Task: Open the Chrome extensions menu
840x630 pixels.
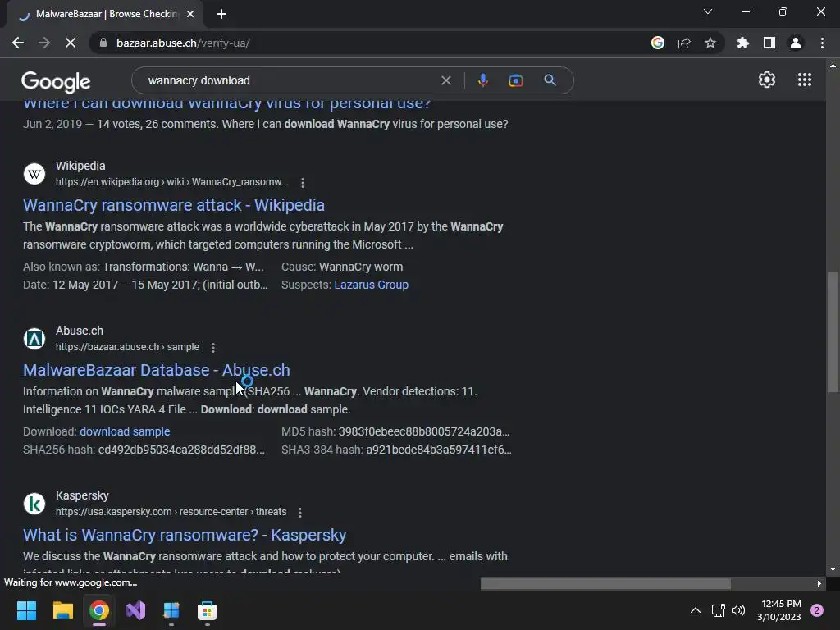Action: tap(743, 43)
